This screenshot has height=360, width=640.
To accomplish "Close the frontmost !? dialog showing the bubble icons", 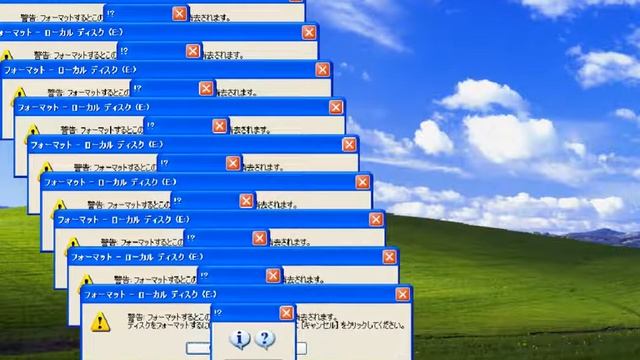I will (286, 313).
